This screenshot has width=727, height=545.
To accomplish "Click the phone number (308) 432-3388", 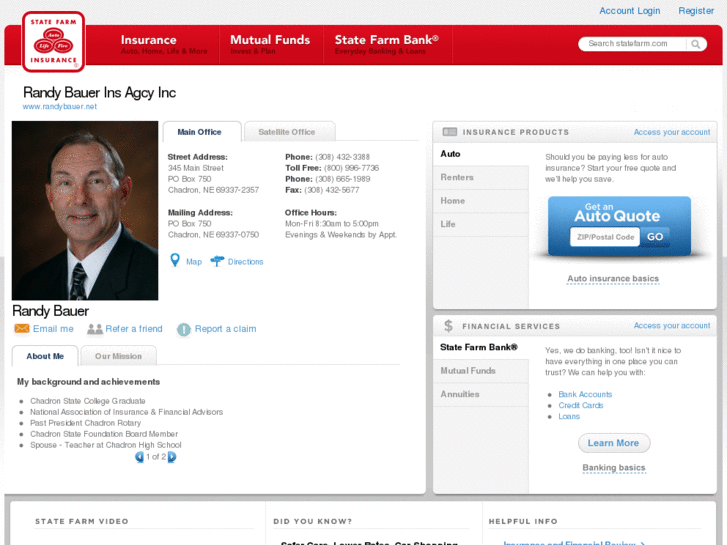I will pyautogui.click(x=343, y=157).
